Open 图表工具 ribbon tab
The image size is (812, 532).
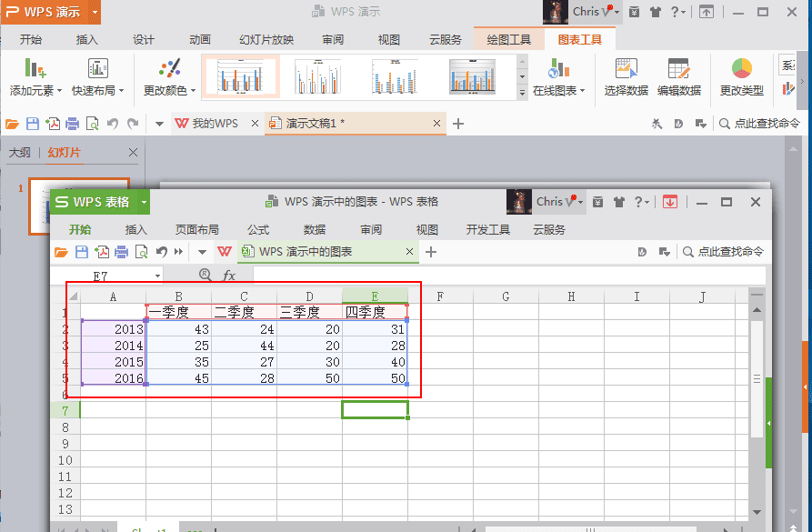579,39
